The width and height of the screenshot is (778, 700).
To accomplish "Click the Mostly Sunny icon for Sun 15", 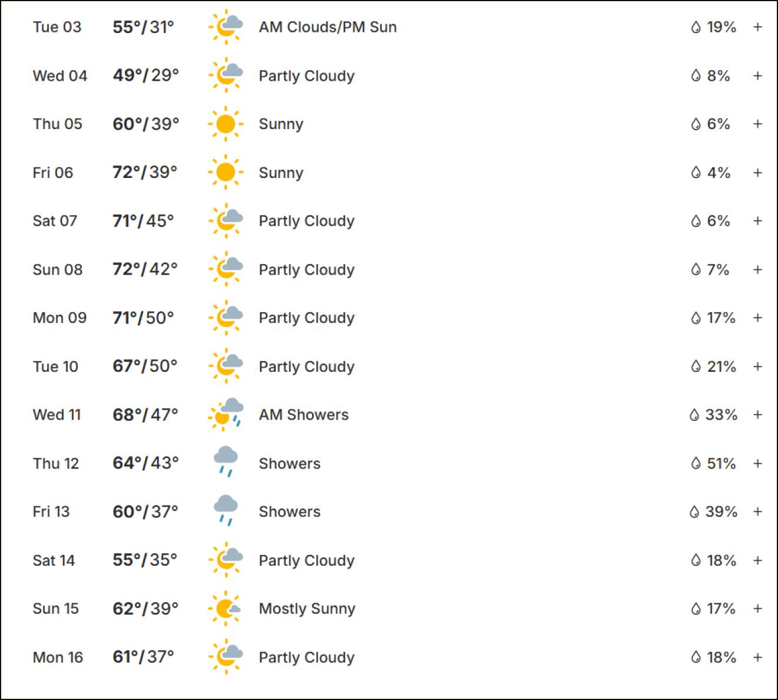I will click(226, 608).
